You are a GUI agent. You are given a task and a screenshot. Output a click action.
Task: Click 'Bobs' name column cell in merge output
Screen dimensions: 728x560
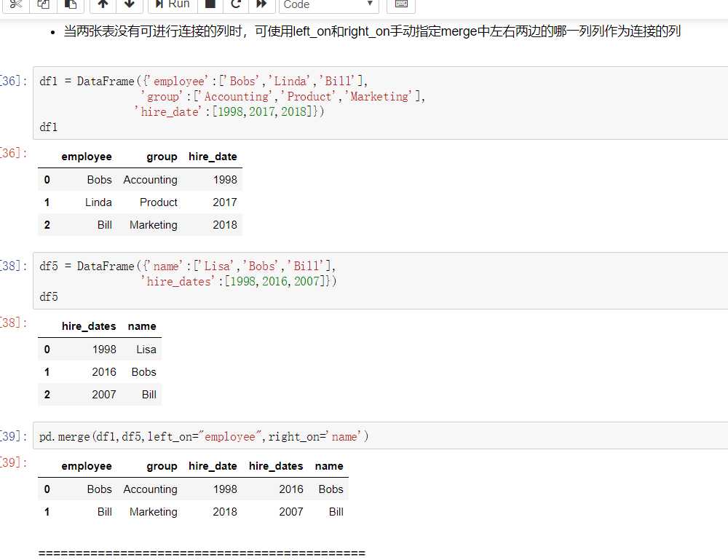coord(331,489)
